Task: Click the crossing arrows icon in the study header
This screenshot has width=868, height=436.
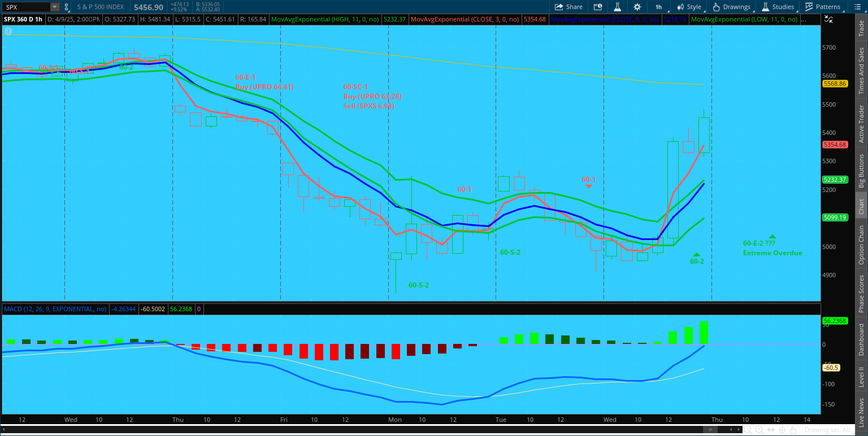Action: [828, 19]
